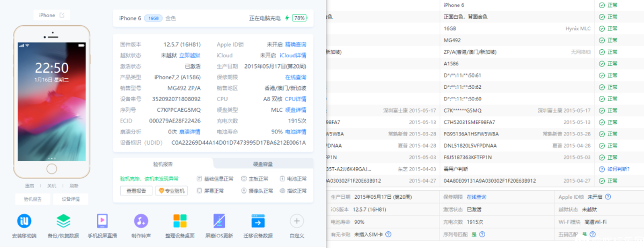The width and height of the screenshot is (644, 248).
Task: Click the 如何判断? link in the report
Action: pyautogui.click(x=618, y=169)
